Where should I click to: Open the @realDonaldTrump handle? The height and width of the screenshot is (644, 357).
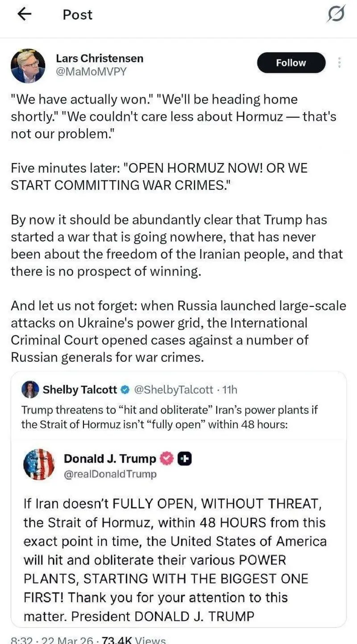click(x=110, y=474)
